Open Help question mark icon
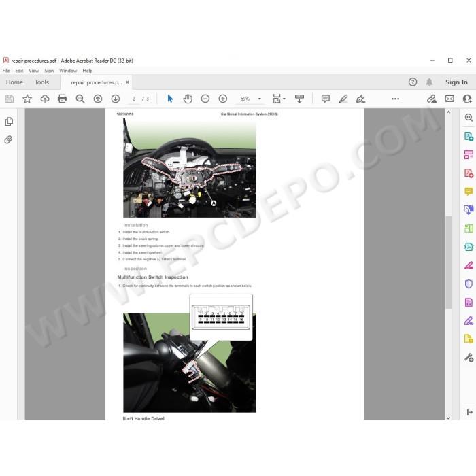The width and height of the screenshot is (476, 476). click(x=413, y=82)
